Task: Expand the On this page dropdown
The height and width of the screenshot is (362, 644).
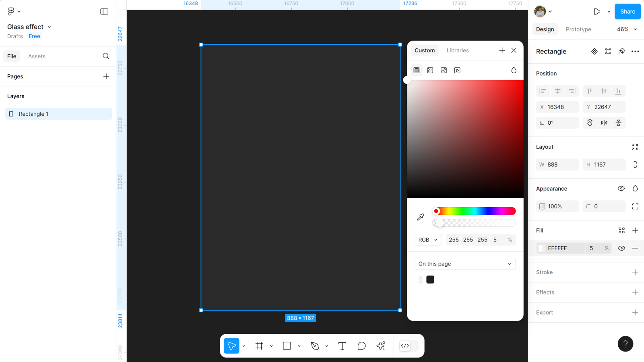Action: click(465, 264)
